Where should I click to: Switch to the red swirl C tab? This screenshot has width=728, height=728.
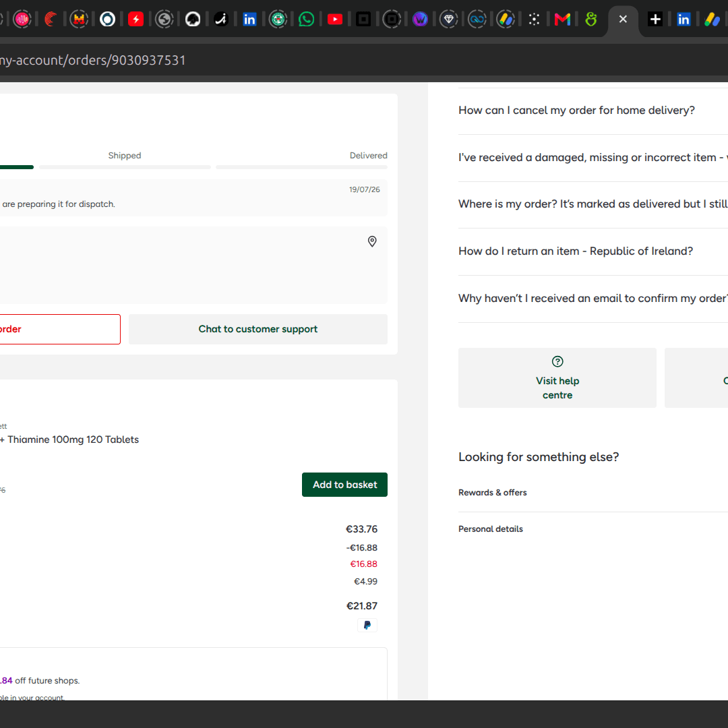(51, 19)
